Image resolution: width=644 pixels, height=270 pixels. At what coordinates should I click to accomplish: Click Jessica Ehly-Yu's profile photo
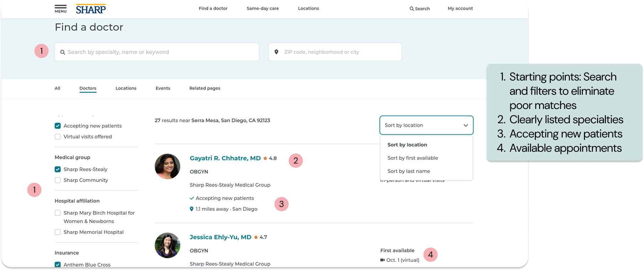point(167,245)
